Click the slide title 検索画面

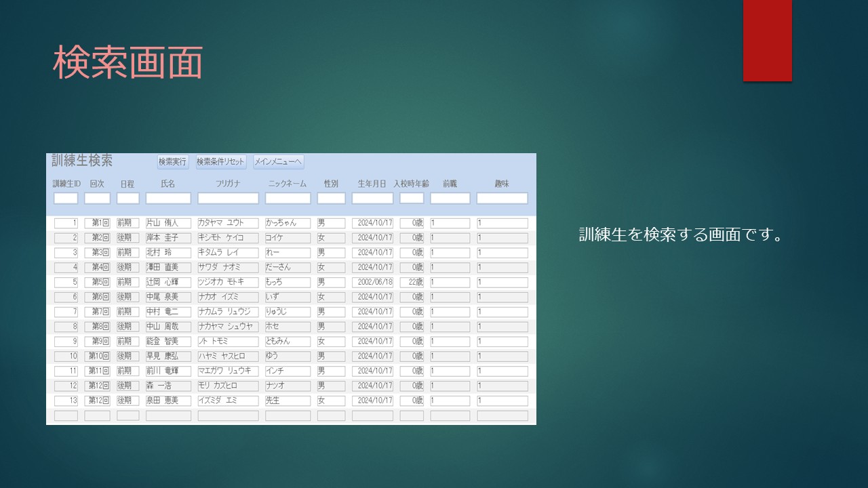[x=128, y=63]
